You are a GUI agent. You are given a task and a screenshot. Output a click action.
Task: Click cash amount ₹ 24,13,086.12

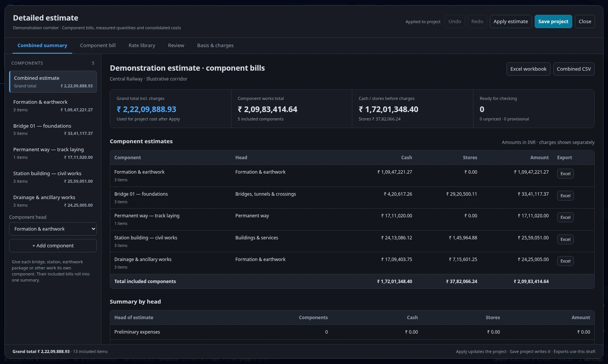point(397,237)
